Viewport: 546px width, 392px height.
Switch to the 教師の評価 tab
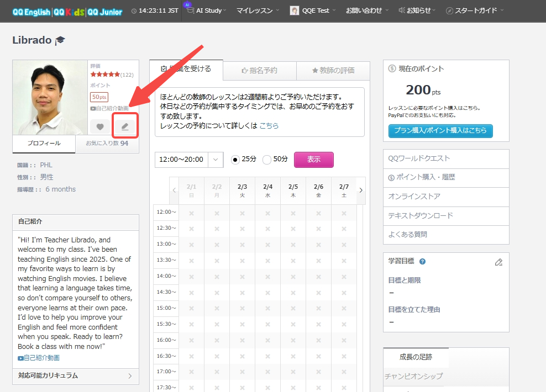coord(333,71)
